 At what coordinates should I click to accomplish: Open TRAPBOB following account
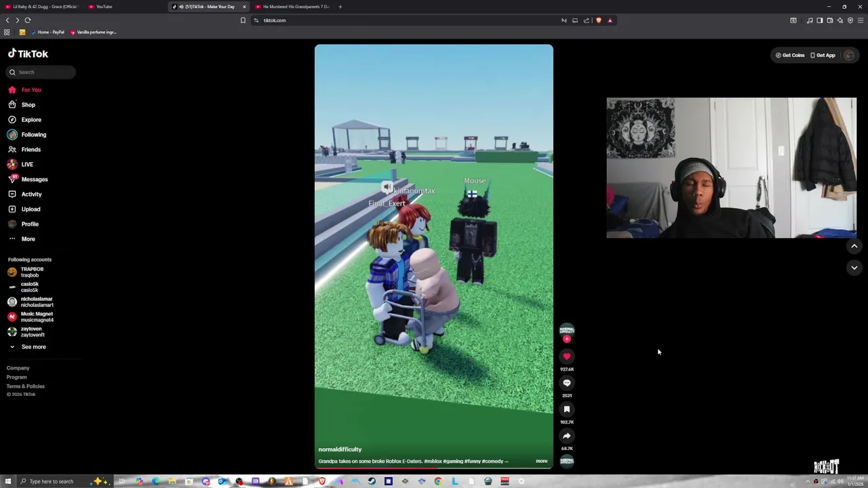tap(27, 272)
